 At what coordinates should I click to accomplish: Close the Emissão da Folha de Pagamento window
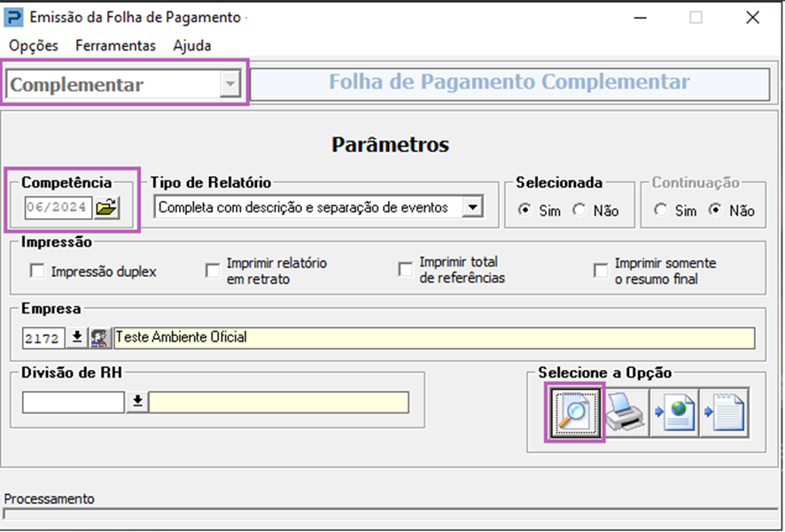tap(752, 18)
